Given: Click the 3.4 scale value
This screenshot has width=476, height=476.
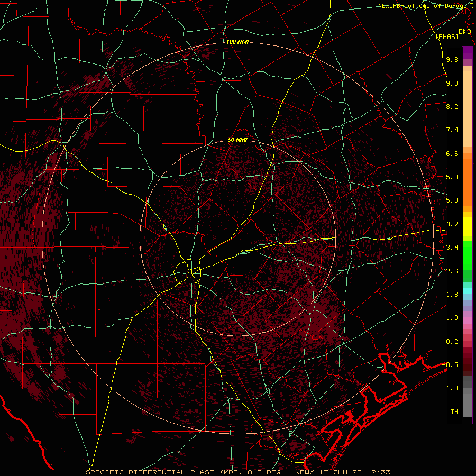Looking at the screenshot, I should [x=452, y=248].
